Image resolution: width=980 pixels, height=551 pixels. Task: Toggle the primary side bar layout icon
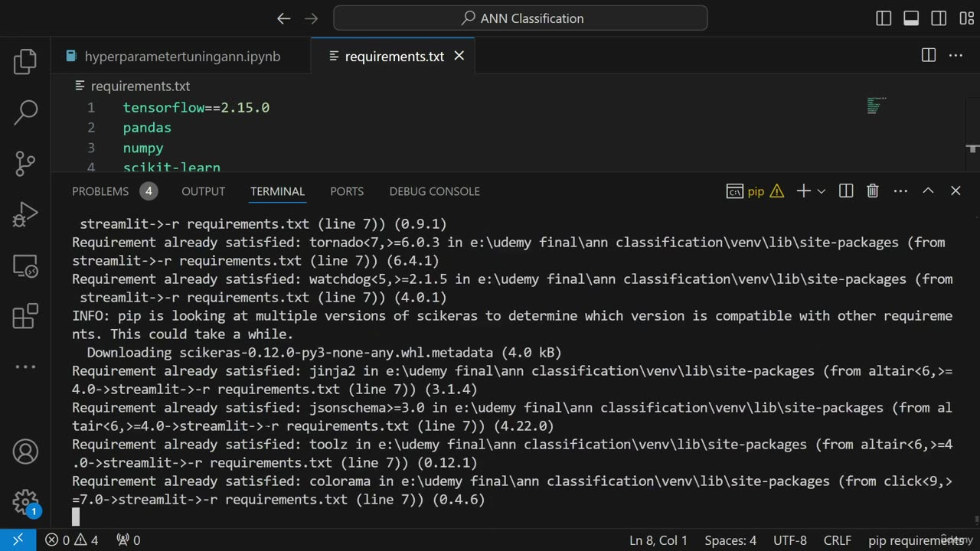(x=884, y=18)
